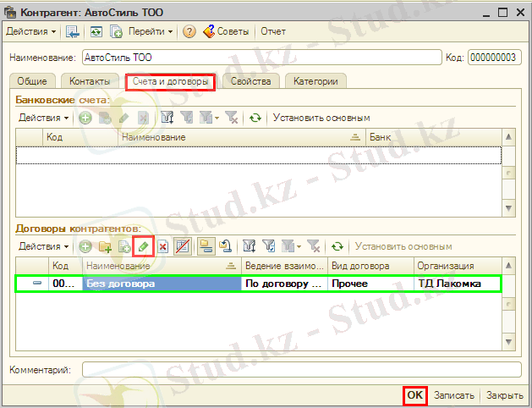Click the empty selected row in bank accounts table

(259, 155)
